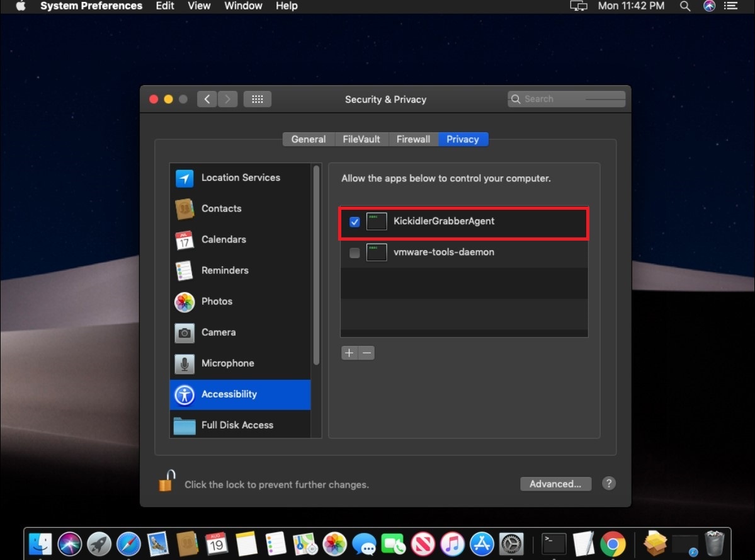Open the package installer icon in the Dock
The image size is (755, 560).
pos(655,544)
